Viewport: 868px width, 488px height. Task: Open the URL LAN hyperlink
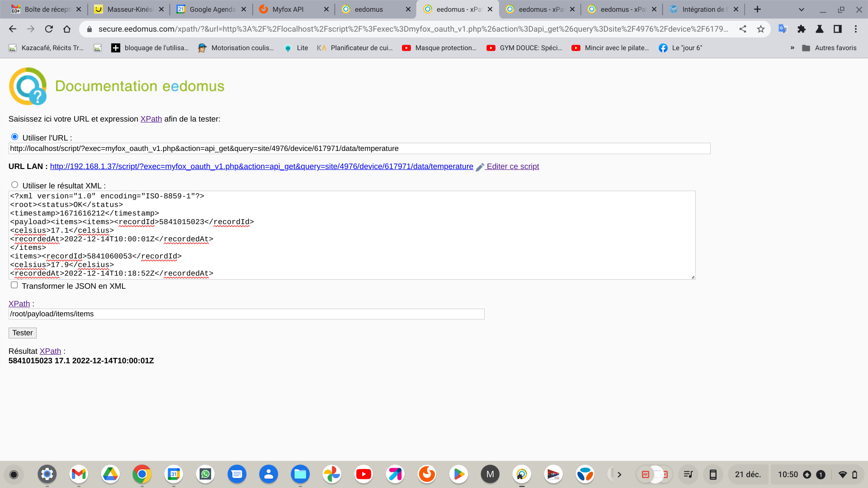point(261,167)
